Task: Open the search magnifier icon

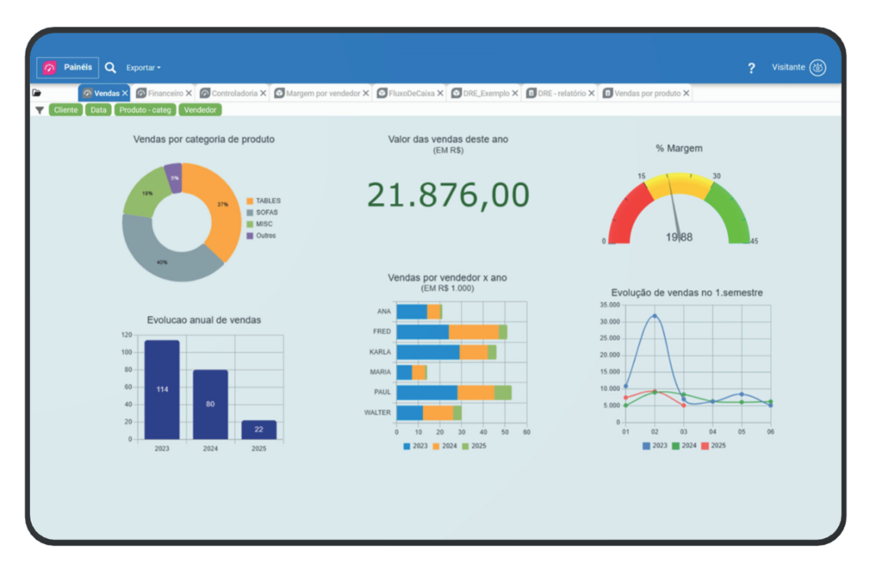Action: click(110, 67)
